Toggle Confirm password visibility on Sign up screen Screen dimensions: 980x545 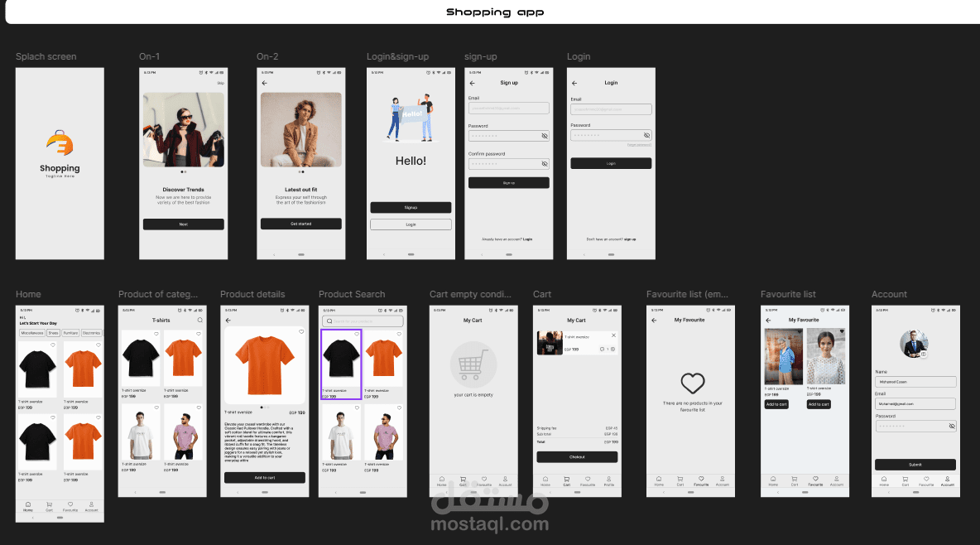pyautogui.click(x=545, y=164)
